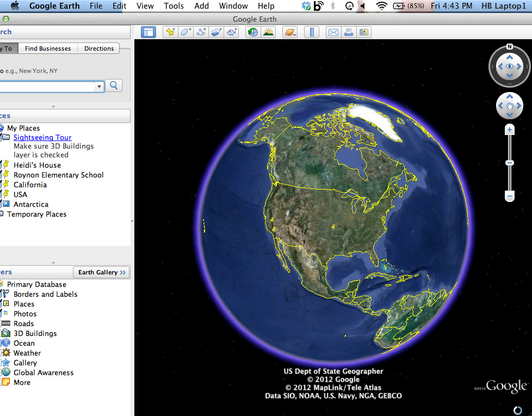Click the Print toolbar icon
532x416 pixels.
(349, 32)
